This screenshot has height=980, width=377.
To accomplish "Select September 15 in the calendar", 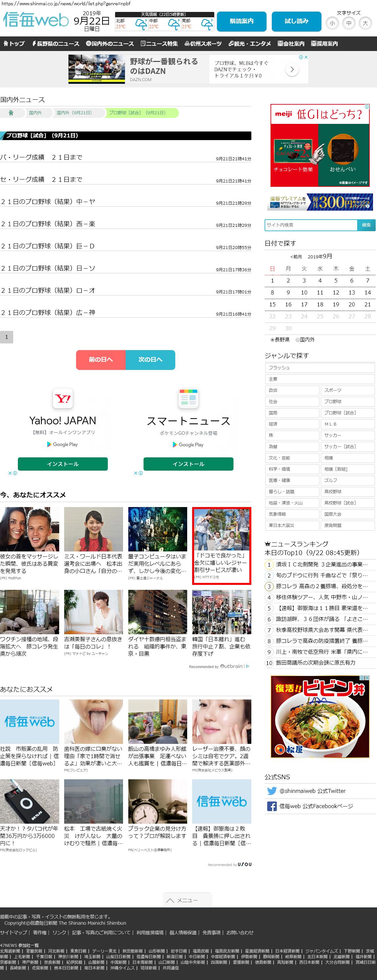I will [272, 304].
